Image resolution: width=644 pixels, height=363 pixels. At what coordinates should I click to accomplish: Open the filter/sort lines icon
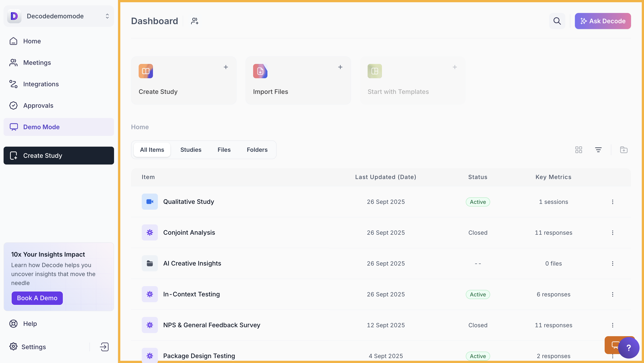pyautogui.click(x=598, y=150)
